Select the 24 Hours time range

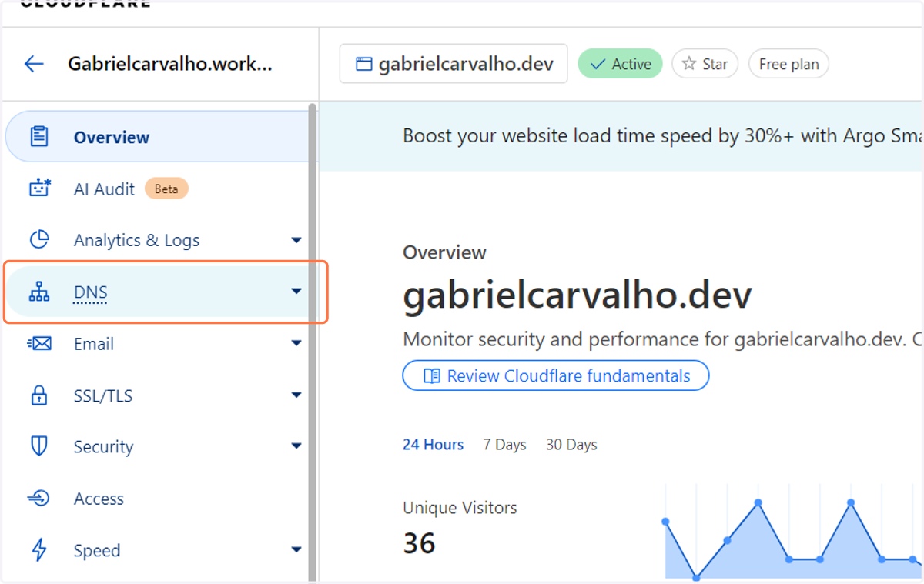click(x=433, y=445)
